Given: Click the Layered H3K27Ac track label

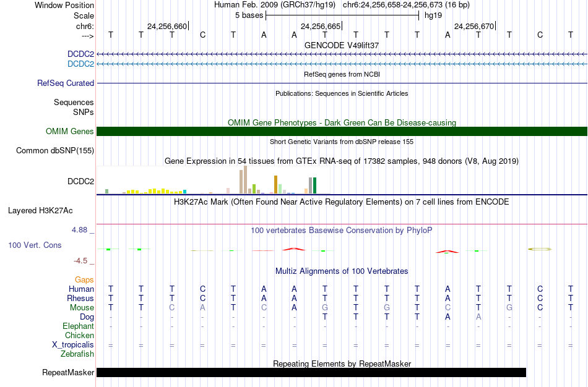Looking at the screenshot, I should [40, 211].
